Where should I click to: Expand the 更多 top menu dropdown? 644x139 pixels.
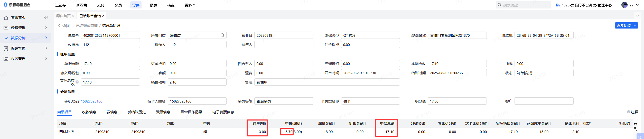(x=190, y=5)
